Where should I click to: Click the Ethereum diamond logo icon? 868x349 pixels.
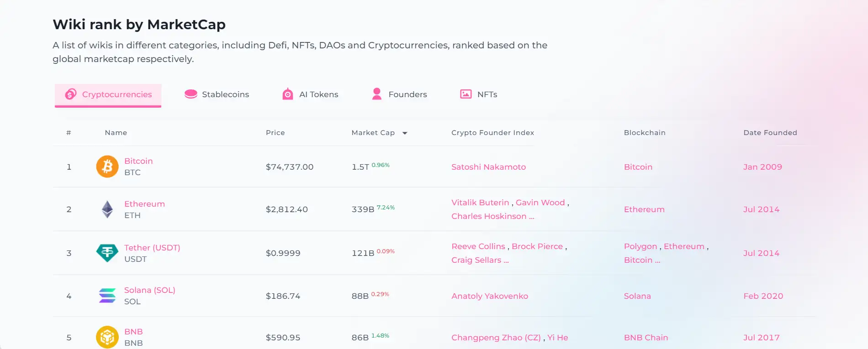tap(107, 209)
